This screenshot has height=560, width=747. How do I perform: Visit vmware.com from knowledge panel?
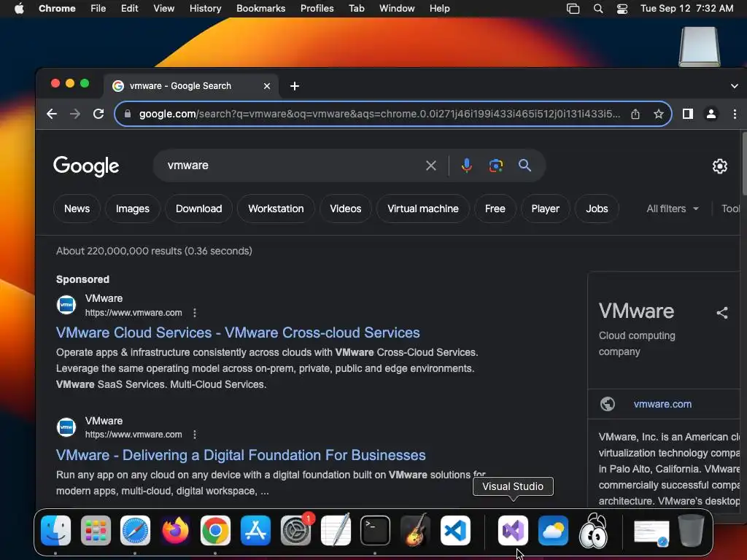coord(662,404)
